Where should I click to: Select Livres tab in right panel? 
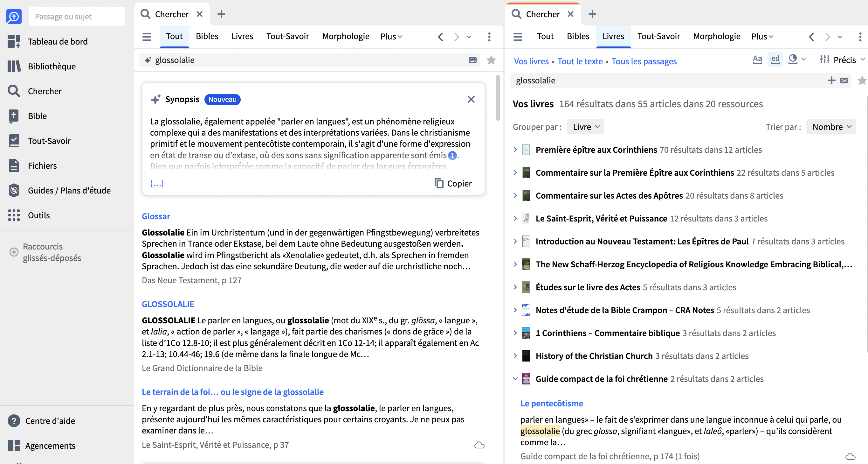point(613,36)
